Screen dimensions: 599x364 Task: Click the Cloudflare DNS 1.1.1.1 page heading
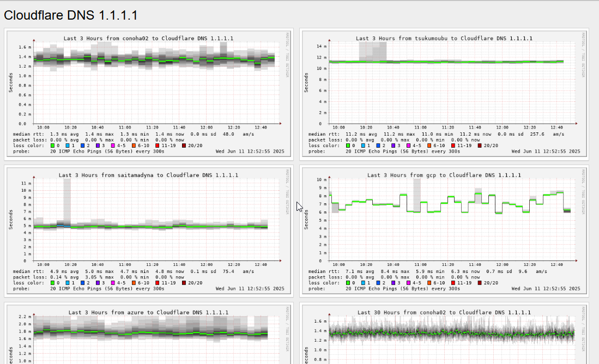pos(71,15)
